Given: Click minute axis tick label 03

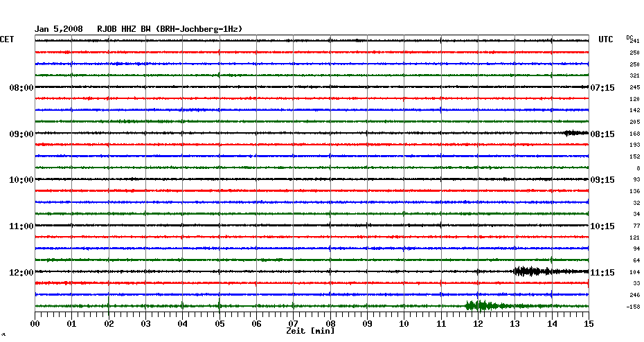Looking at the screenshot, I should tap(146, 323).
